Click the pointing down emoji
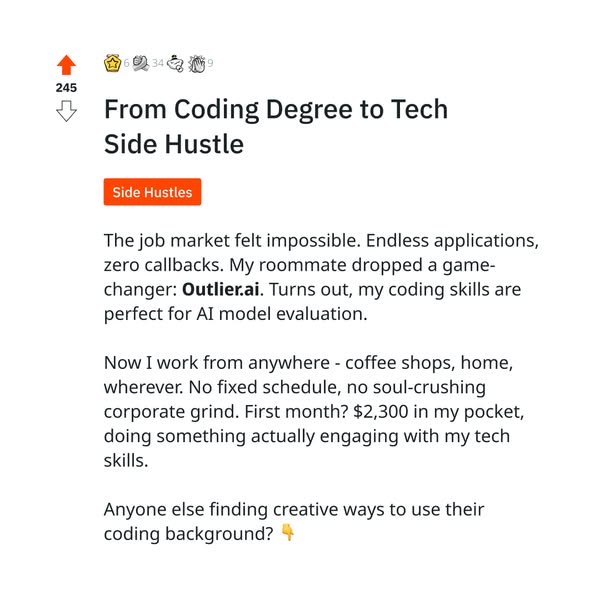Viewport: 600px width, 600px height. (x=288, y=533)
